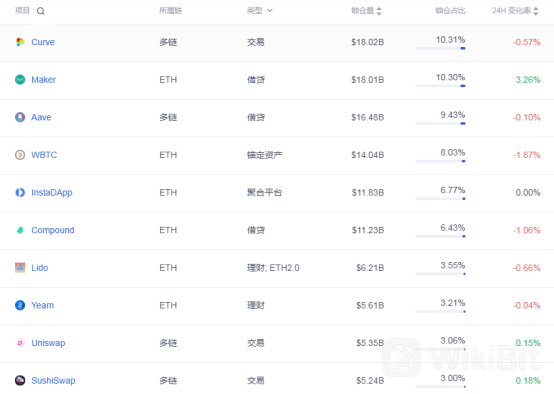
Task: Click the Compound green logo icon
Action: tap(20, 230)
